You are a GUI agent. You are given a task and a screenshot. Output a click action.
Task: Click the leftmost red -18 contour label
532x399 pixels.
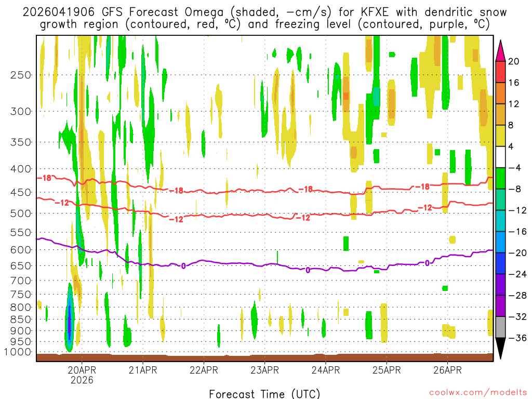pyautogui.click(x=46, y=178)
